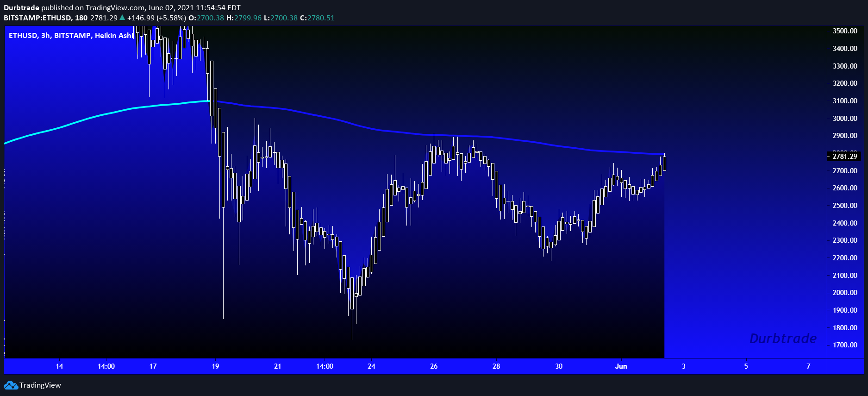Click the 1800.00 price axis label
Screen dimensions: 868x396
click(845, 328)
